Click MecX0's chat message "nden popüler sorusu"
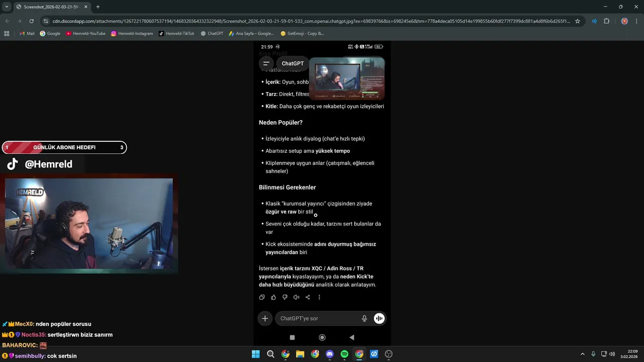The height and width of the screenshot is (362, 644). 63,324
